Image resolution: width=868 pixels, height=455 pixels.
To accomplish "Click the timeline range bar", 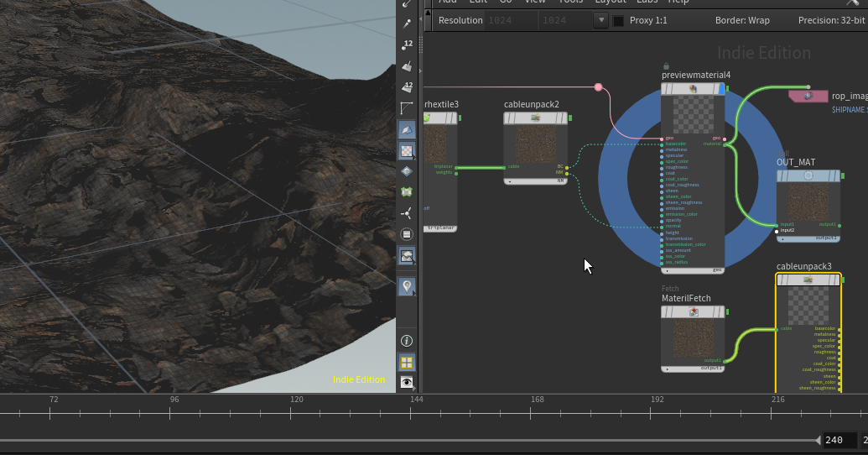I will pos(409,441).
